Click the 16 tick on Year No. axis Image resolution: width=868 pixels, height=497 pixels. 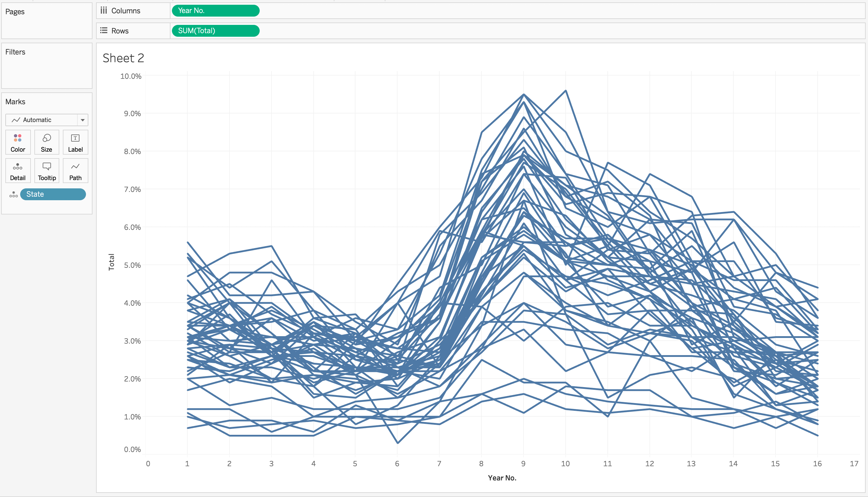click(817, 464)
